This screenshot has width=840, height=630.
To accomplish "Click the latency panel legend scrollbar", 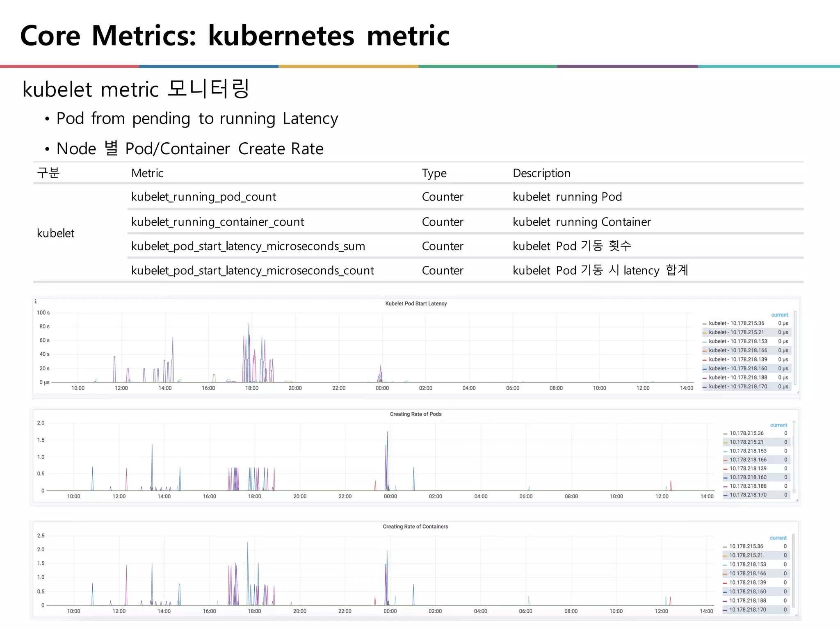I will pyautogui.click(x=795, y=348).
